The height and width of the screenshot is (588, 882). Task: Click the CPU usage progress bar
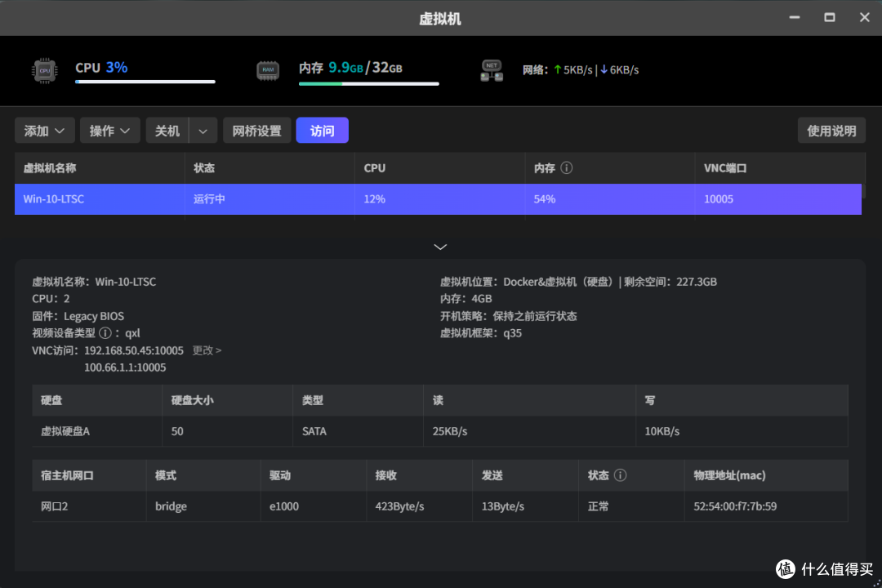(x=145, y=82)
